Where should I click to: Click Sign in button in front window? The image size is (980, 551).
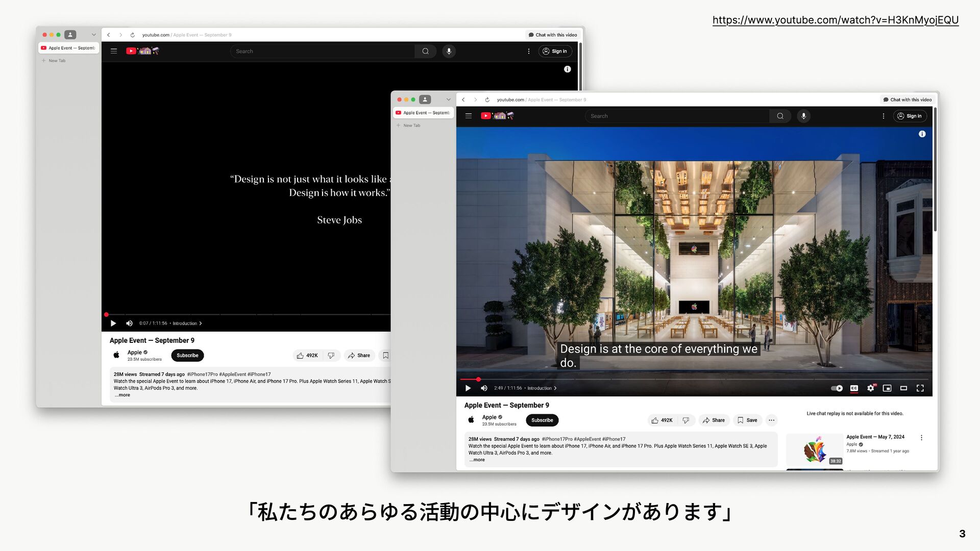click(910, 116)
